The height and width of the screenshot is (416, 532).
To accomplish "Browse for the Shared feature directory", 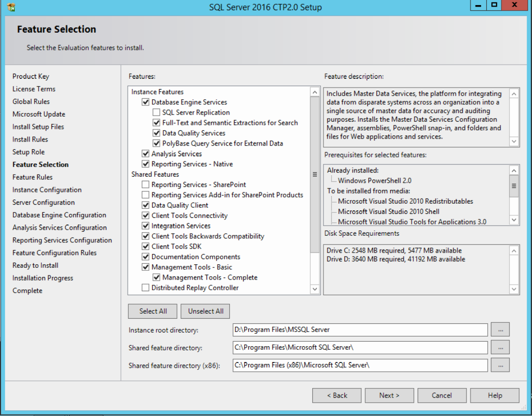I will point(500,347).
